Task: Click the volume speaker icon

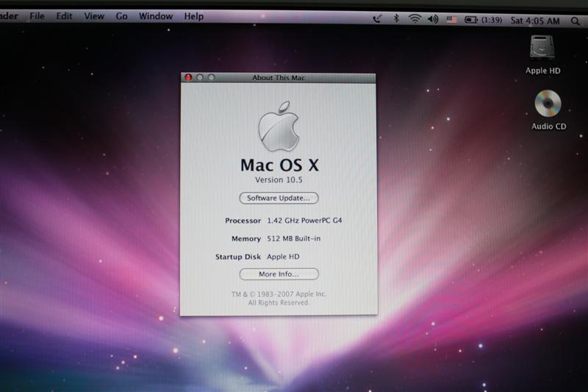Action: (433, 19)
